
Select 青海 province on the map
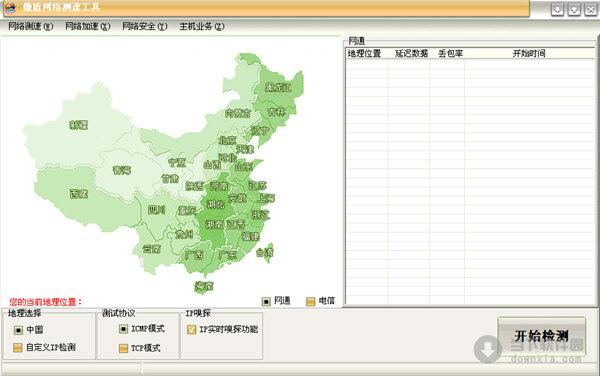click(122, 170)
